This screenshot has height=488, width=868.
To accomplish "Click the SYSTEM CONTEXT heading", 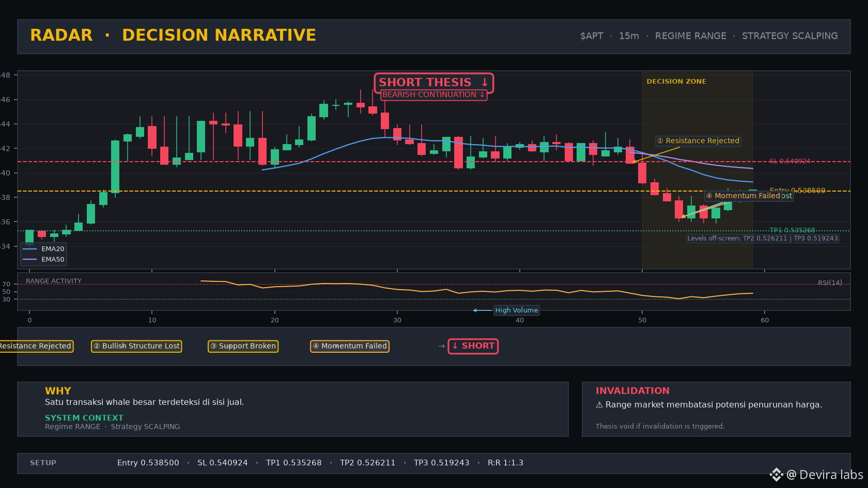I will 84,418.
